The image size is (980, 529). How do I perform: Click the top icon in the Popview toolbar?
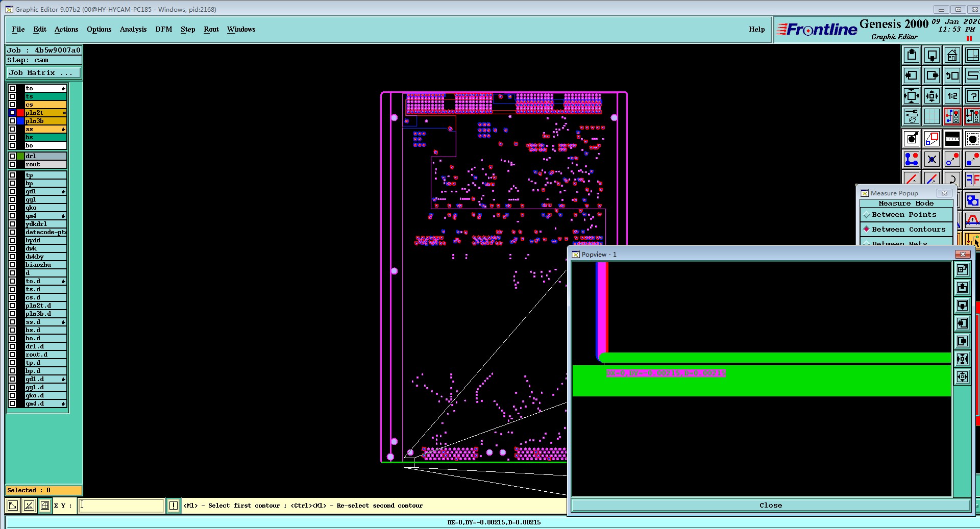coord(963,270)
